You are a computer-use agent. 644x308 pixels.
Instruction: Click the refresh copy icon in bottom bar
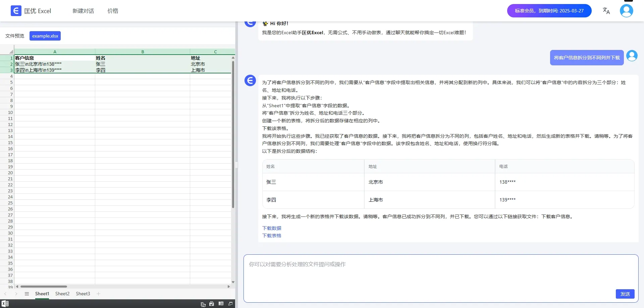(203, 304)
